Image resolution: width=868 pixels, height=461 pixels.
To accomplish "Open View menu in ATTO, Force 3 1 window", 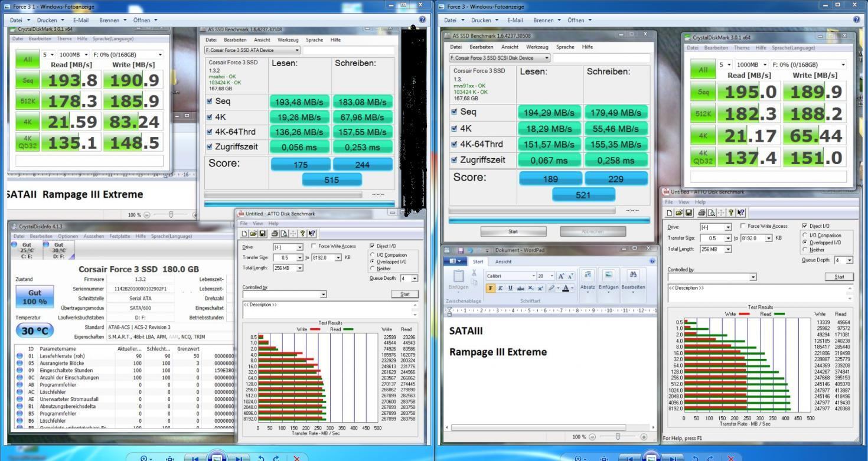I will tap(257, 223).
